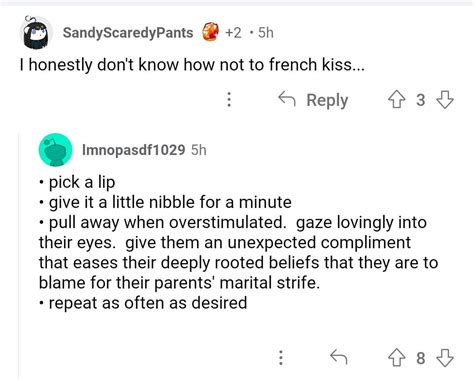Click the 5h timestamp next to lmnopasdf1029

[x=199, y=150]
